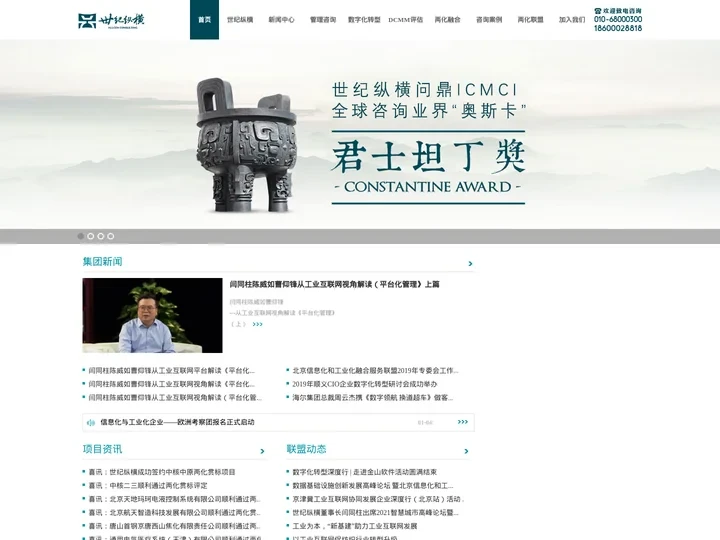Open 工业为本，“新基建”助力工业互联网发展
Screen dimensions: 720x540
[355, 526]
